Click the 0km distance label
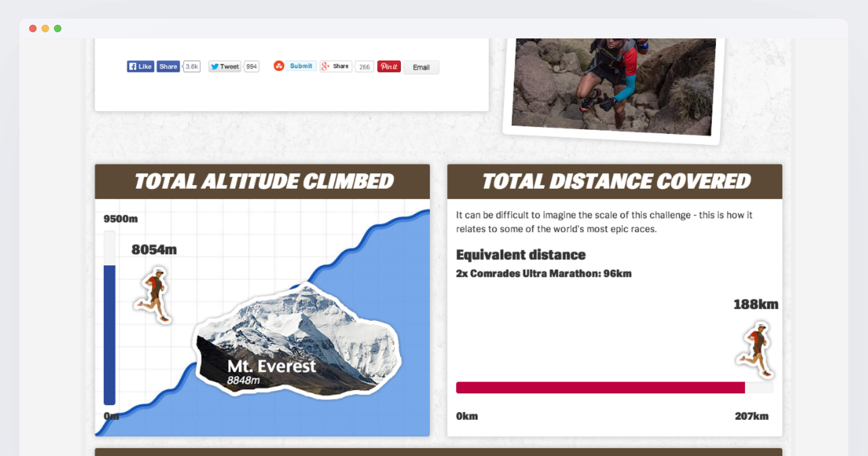868x456 pixels. (x=467, y=416)
